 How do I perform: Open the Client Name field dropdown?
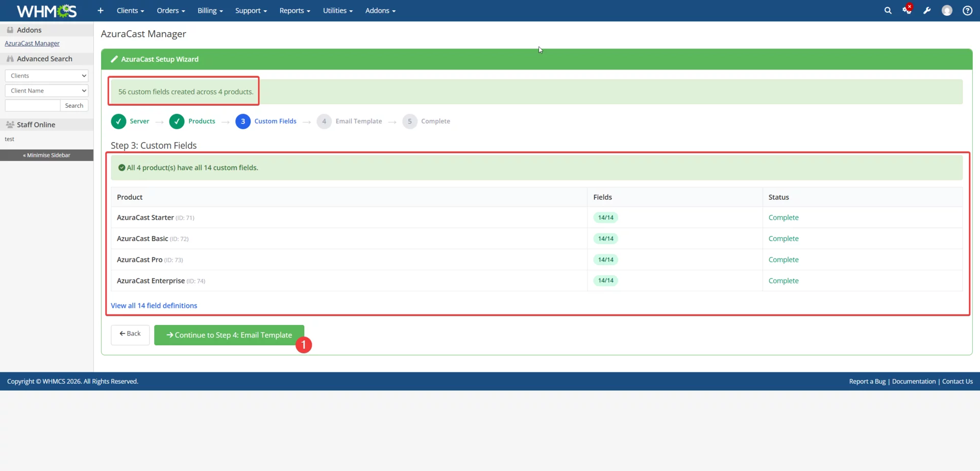point(46,90)
